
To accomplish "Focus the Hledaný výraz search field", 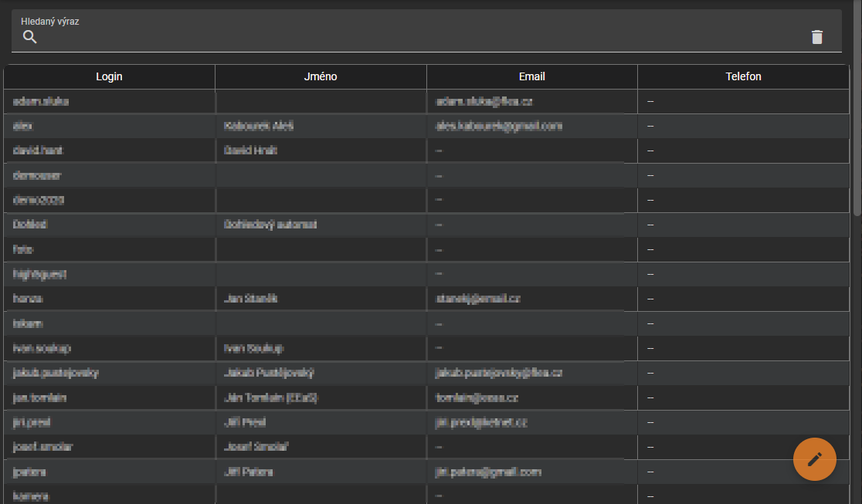I will click(426, 32).
